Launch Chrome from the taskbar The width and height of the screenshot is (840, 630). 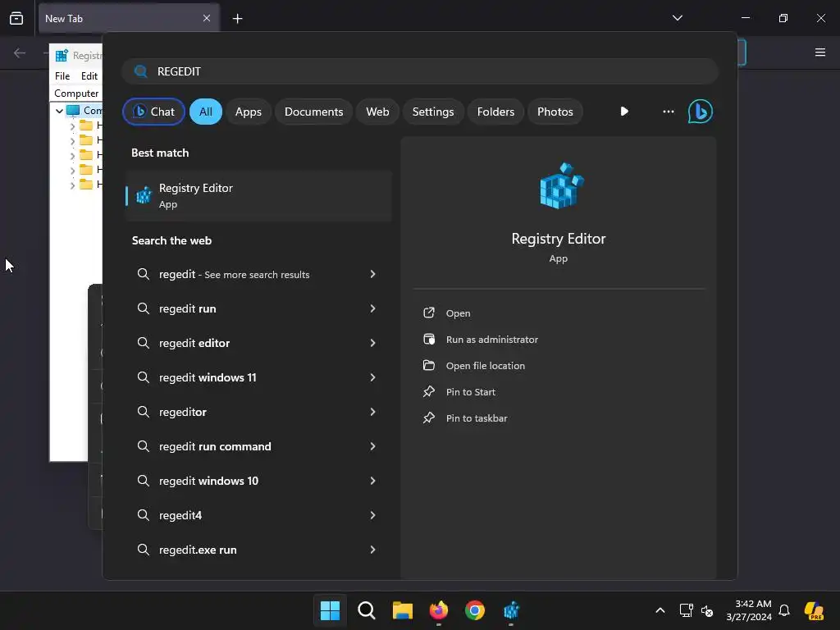click(x=475, y=610)
